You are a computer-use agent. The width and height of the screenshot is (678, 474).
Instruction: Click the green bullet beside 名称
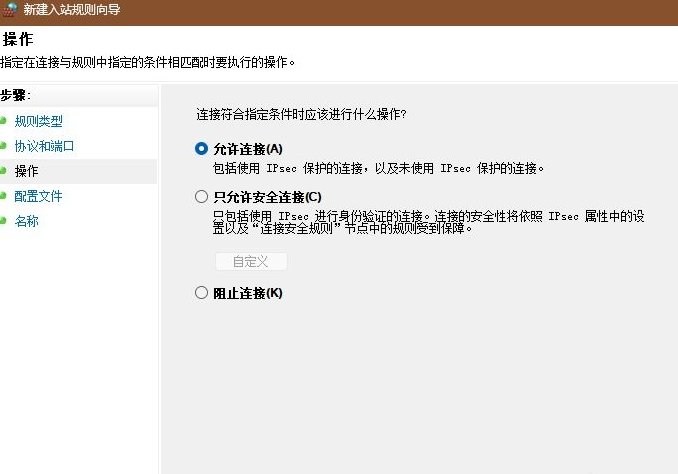4,221
